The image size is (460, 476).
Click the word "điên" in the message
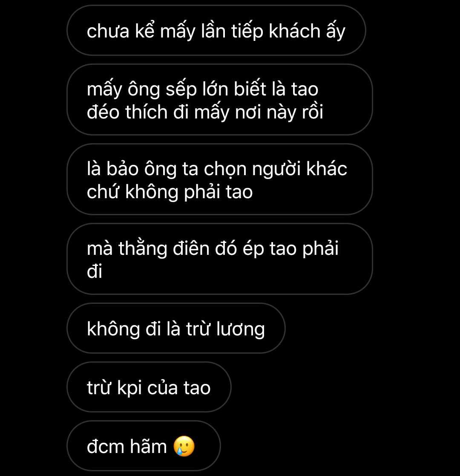click(x=191, y=248)
